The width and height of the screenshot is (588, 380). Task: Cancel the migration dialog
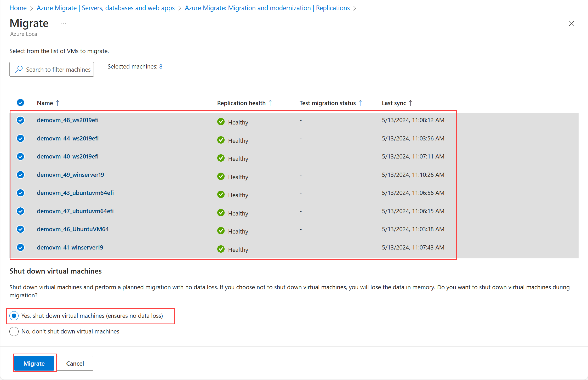75,363
